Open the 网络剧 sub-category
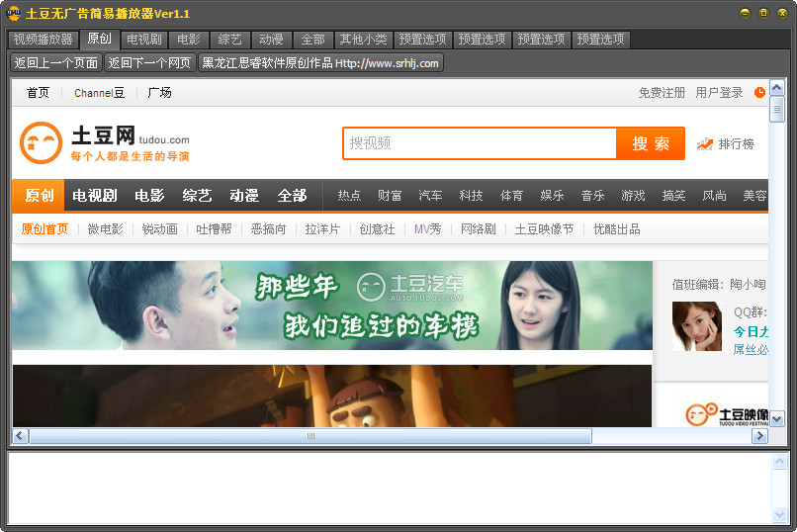 [479, 229]
